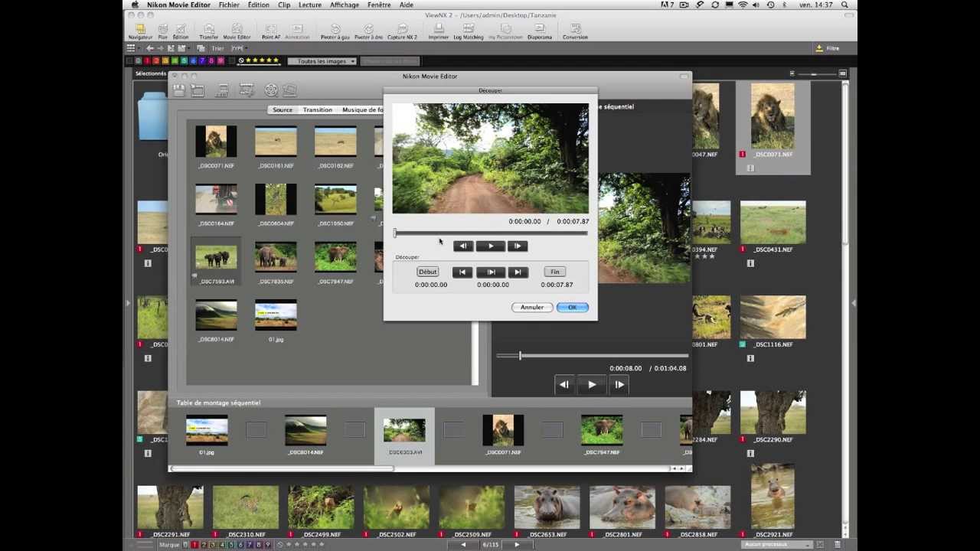Open the Fichier menu
The image size is (980, 551).
tap(229, 5)
